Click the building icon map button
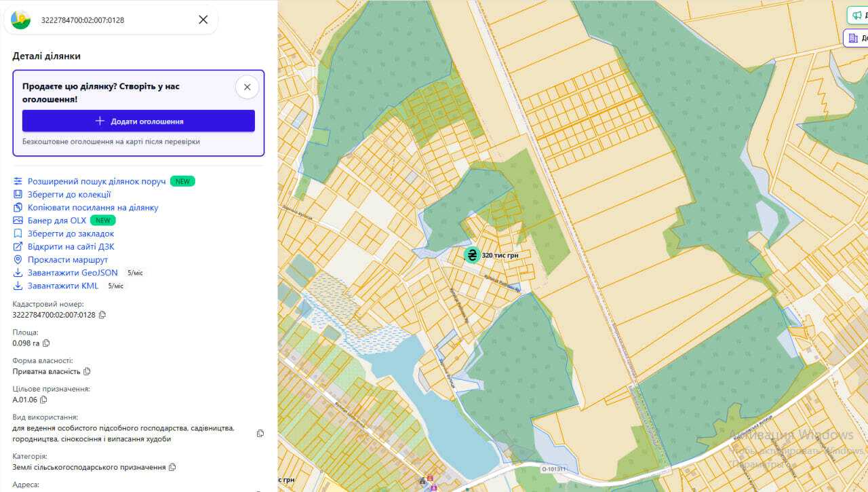The image size is (868, 492). tap(856, 38)
